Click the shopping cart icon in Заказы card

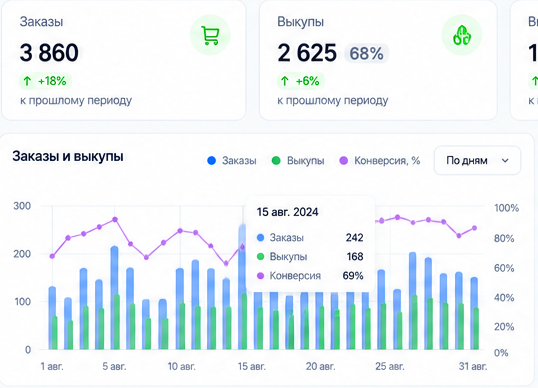(210, 35)
